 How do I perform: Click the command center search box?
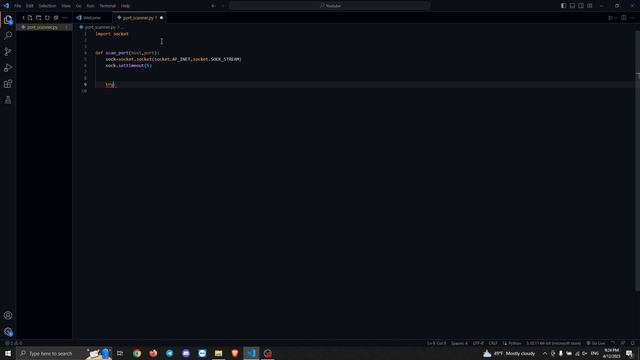coord(330,6)
